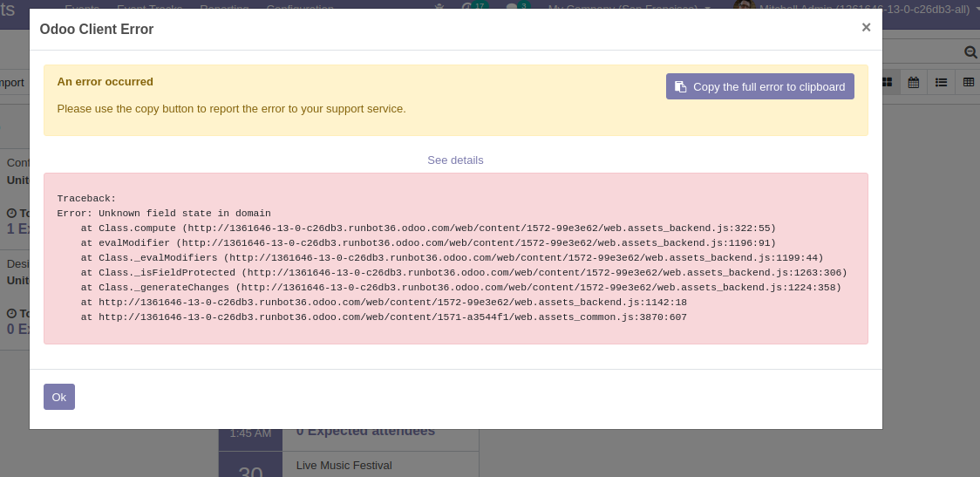Switch to the spreadsheet grid view icon
This screenshot has height=477, width=980.
point(968,83)
